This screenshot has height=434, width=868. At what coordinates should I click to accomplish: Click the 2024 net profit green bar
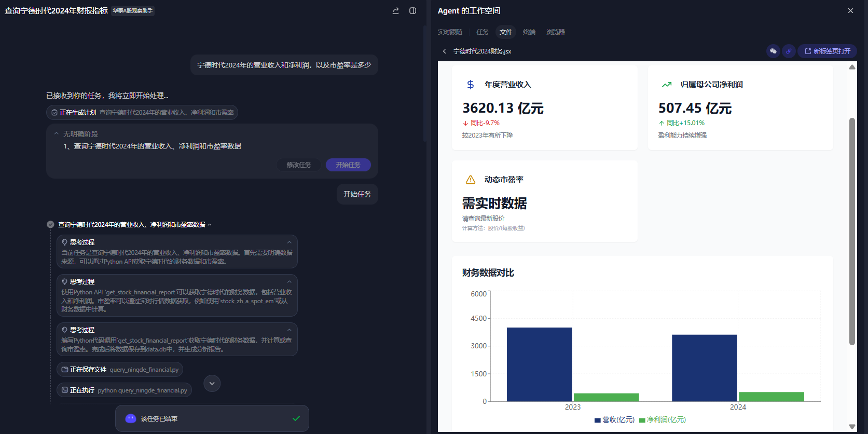click(771, 397)
